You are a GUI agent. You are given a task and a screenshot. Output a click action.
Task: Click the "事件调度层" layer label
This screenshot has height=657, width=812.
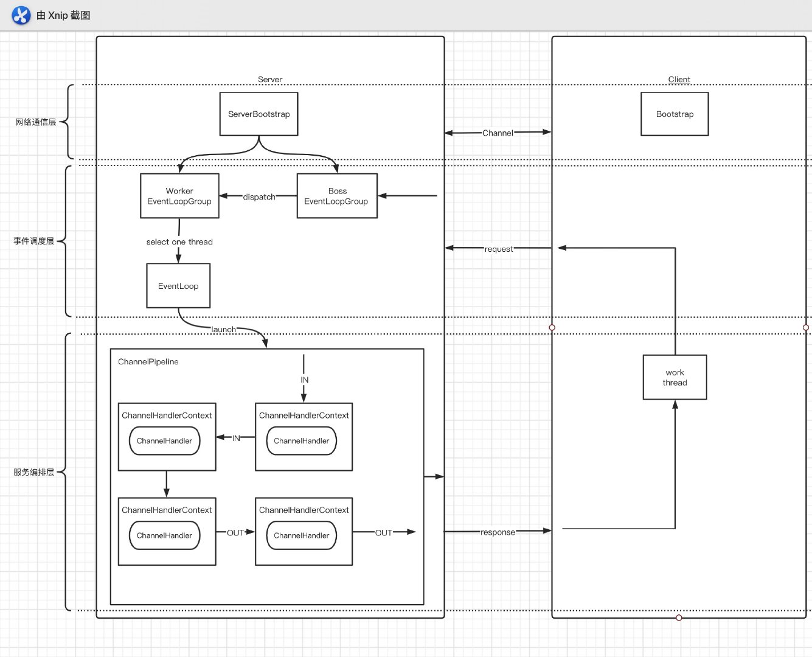(x=34, y=241)
